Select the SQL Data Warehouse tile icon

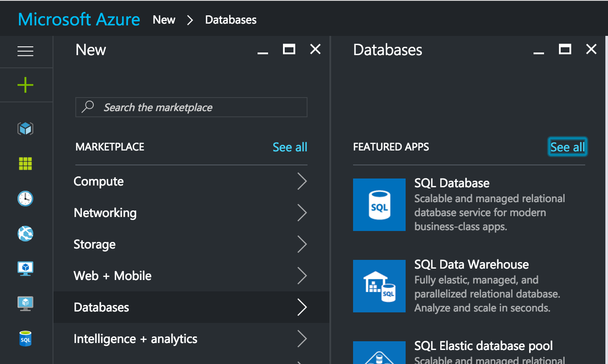pyautogui.click(x=379, y=286)
